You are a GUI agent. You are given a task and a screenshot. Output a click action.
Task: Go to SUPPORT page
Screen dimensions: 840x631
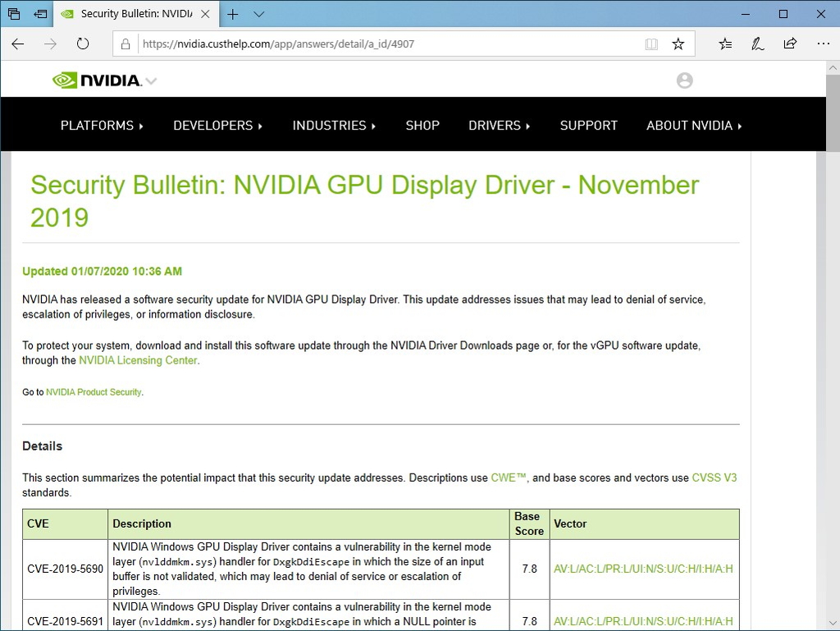click(589, 126)
